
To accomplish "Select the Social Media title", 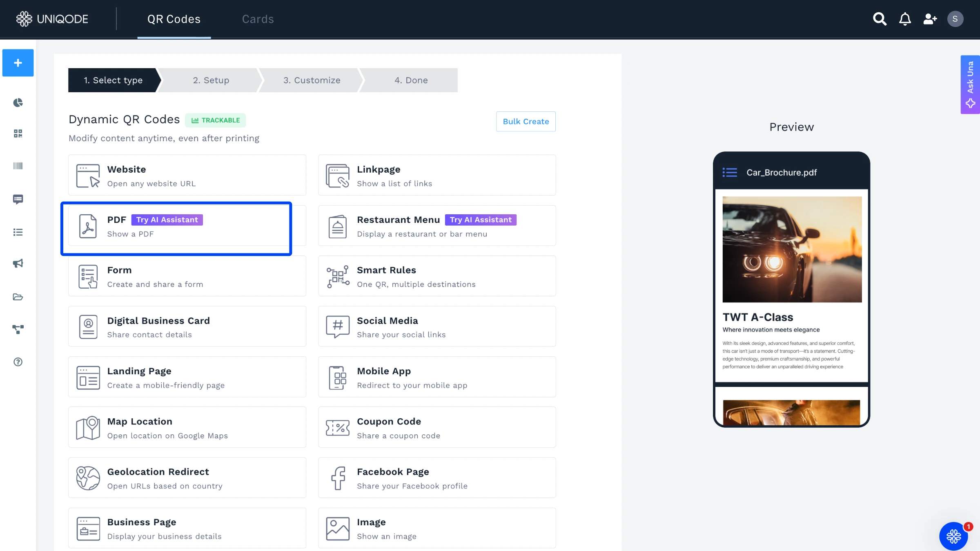I will tap(387, 320).
